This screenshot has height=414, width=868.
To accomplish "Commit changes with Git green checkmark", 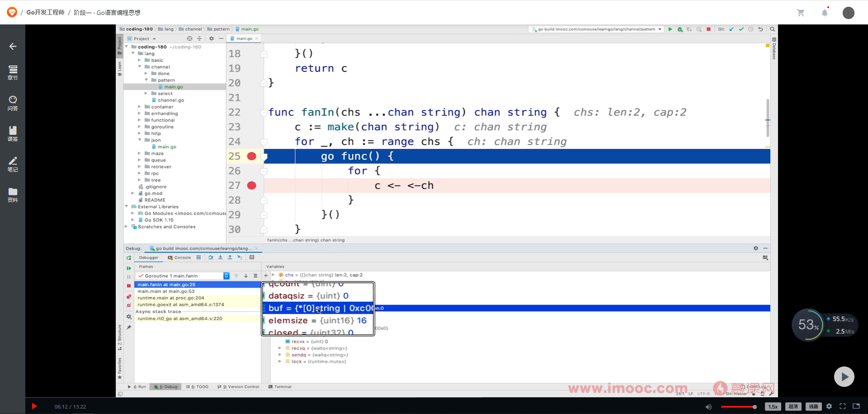I will [x=741, y=29].
